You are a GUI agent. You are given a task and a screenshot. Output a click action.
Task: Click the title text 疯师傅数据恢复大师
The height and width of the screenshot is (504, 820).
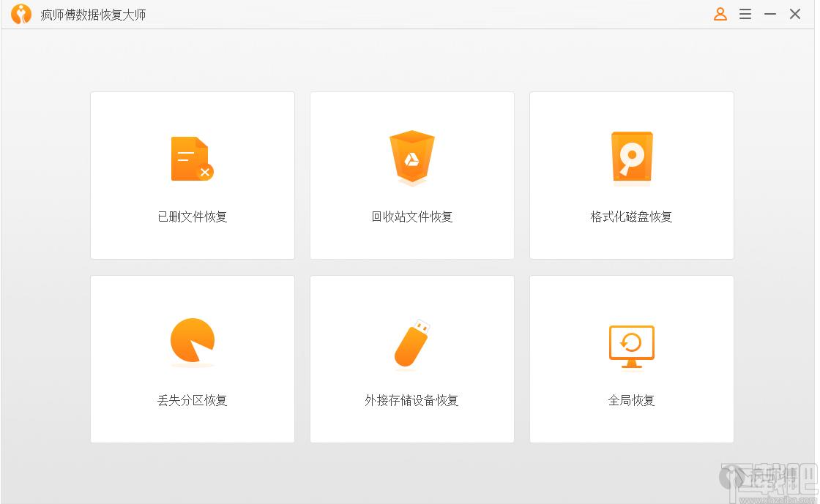(93, 15)
